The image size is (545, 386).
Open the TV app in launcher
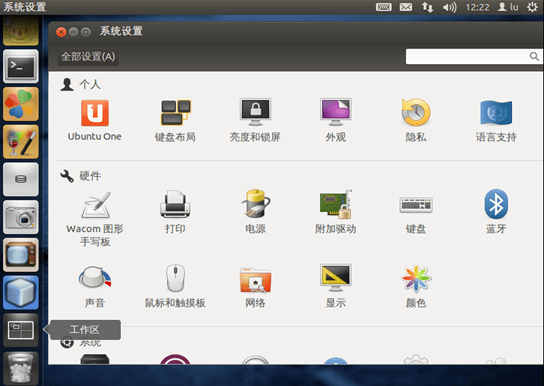coord(21,255)
